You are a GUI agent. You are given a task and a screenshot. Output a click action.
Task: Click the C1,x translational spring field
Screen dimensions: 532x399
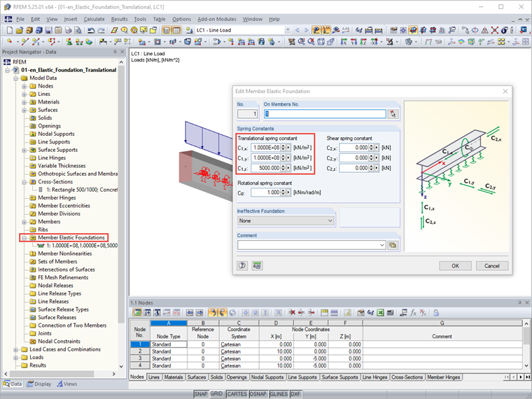click(x=266, y=148)
